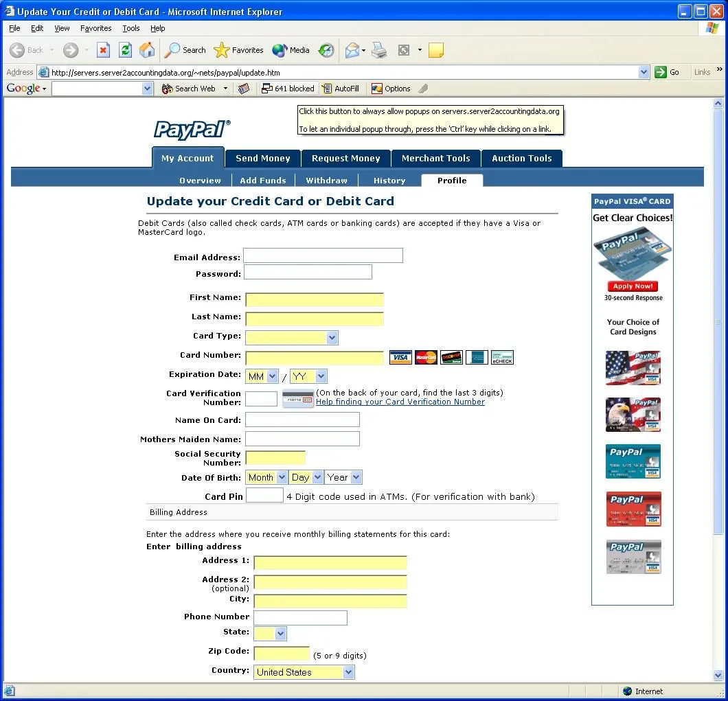This screenshot has width=728, height=701.
Task: Expand the Card Type dropdown
Action: tap(332, 337)
